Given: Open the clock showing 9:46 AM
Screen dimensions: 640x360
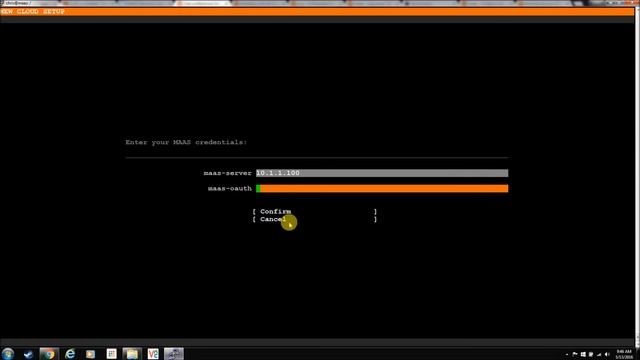Looking at the screenshot, I should 624,354.
